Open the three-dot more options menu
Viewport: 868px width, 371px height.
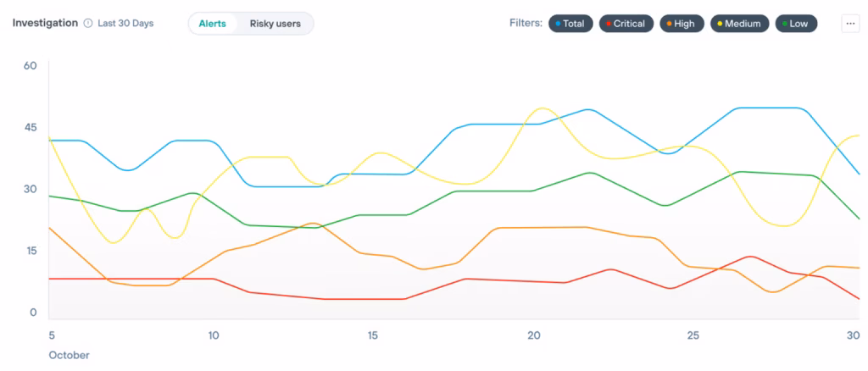click(x=850, y=24)
